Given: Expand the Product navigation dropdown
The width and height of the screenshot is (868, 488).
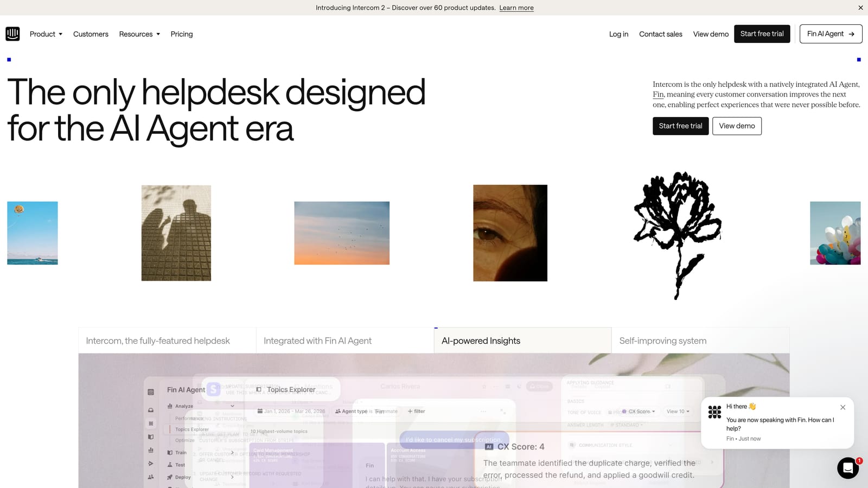Looking at the screenshot, I should click(x=46, y=34).
